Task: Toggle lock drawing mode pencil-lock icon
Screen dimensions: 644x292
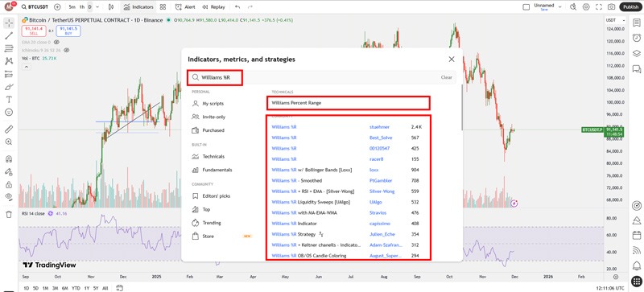Action: tap(9, 171)
